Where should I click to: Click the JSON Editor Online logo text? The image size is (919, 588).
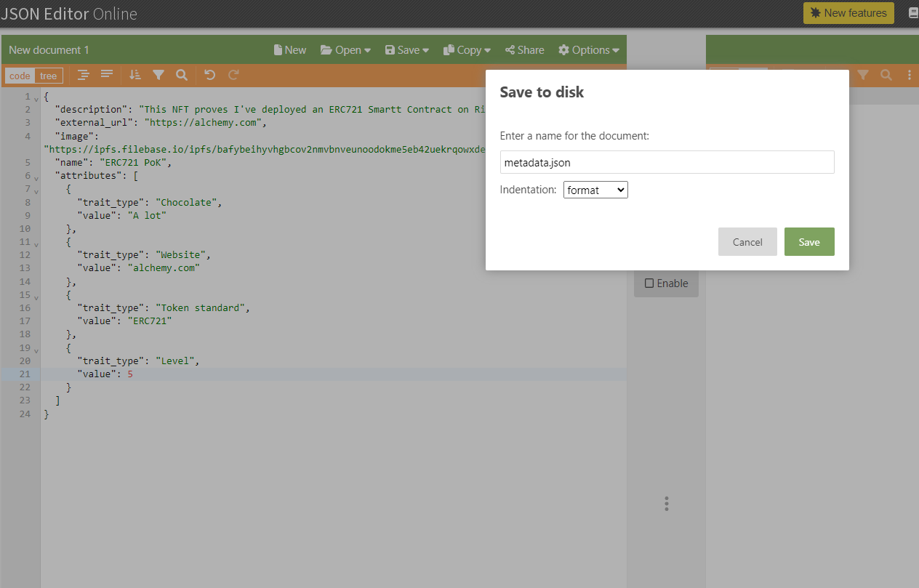click(68, 13)
